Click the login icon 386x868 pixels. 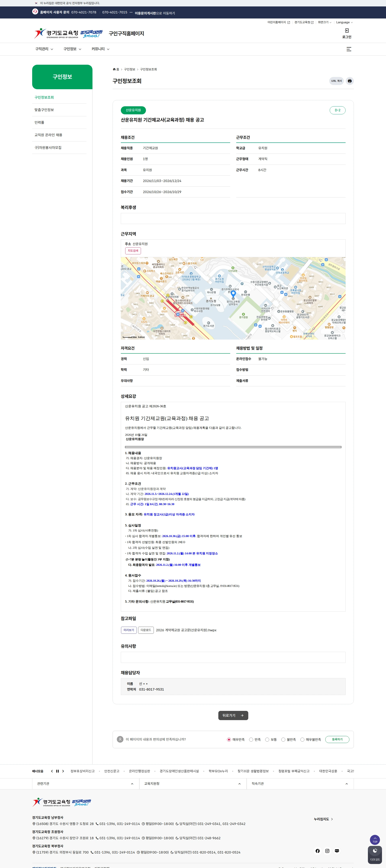347,31
